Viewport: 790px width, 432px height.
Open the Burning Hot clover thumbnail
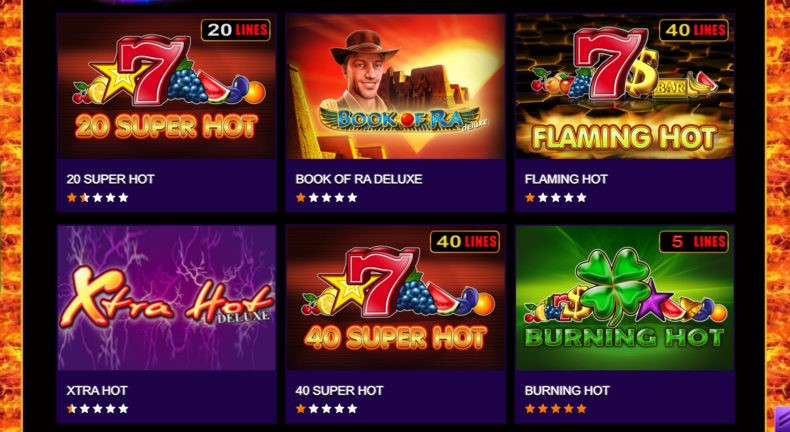pyautogui.click(x=625, y=297)
